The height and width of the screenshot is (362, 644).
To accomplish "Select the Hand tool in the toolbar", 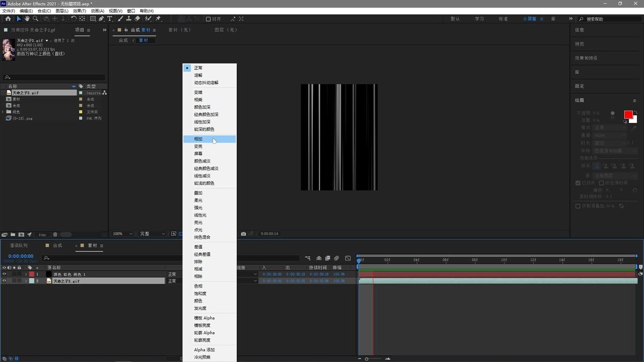I will (27, 19).
